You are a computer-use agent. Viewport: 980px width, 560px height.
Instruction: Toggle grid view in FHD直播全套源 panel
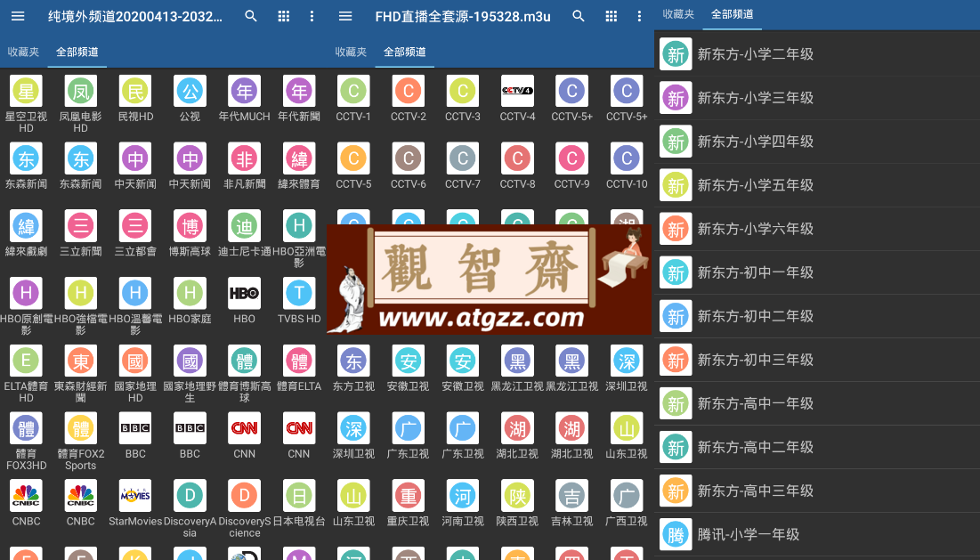pos(611,16)
